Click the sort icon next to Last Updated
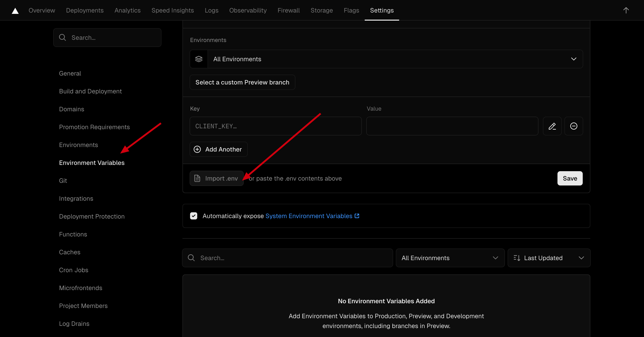 517,258
